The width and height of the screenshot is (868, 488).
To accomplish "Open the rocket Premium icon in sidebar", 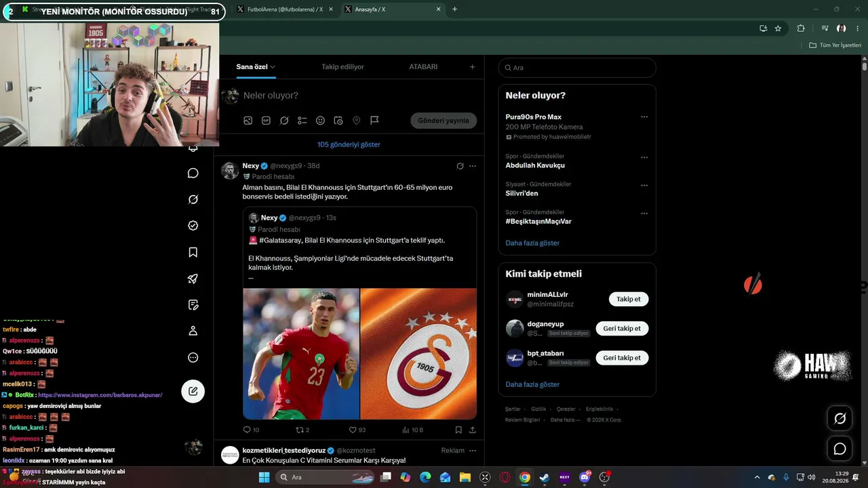I will coord(193,279).
